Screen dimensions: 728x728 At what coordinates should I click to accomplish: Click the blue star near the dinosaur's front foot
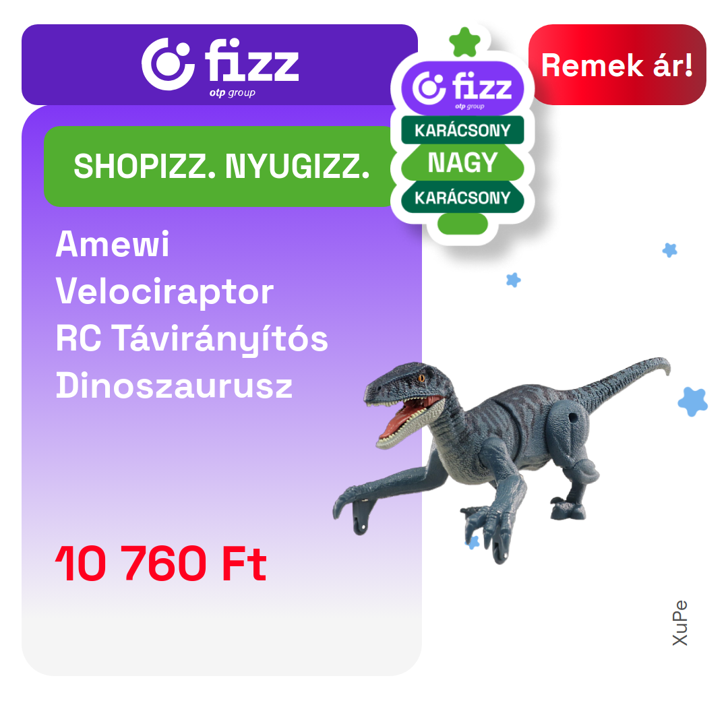point(473,542)
